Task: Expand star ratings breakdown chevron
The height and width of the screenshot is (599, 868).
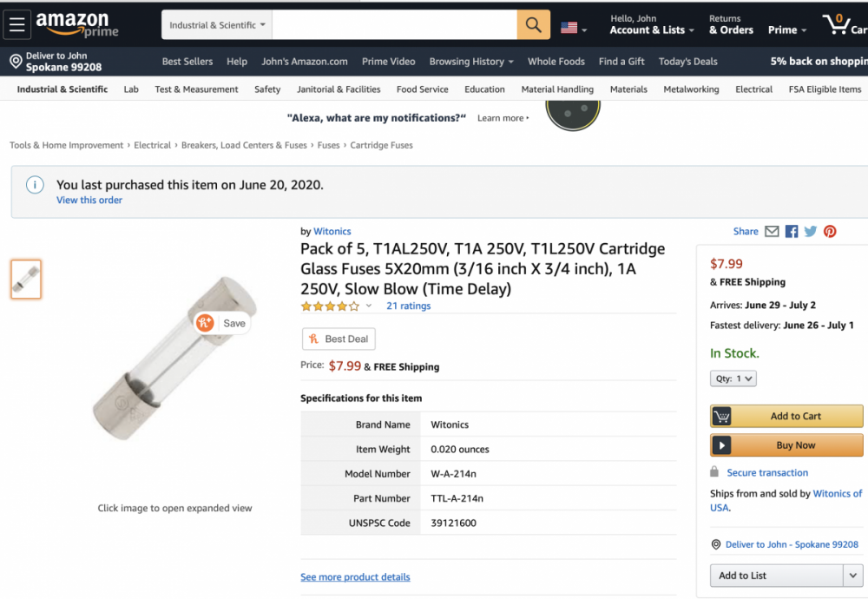Action: click(369, 306)
